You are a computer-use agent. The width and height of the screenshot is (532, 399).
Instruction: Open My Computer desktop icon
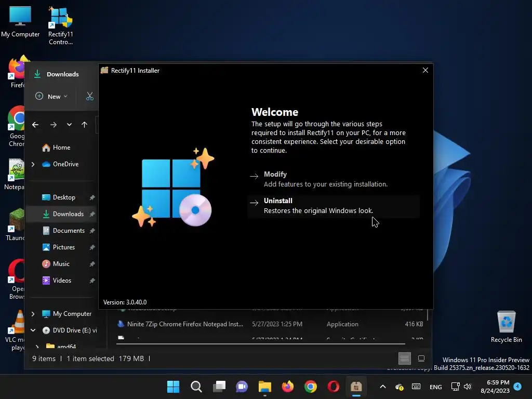[20, 21]
